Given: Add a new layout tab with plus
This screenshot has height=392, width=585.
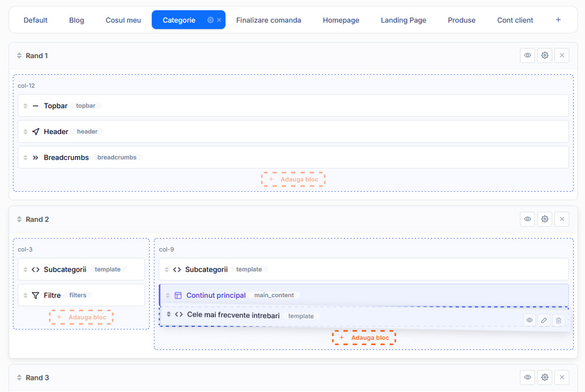Looking at the screenshot, I should [x=558, y=20].
